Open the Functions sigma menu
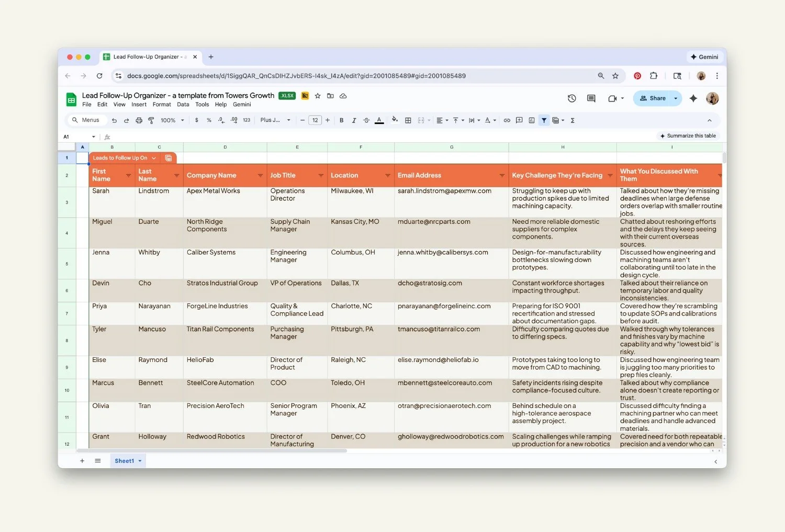Viewport: 785px width, 532px height. pyautogui.click(x=573, y=120)
